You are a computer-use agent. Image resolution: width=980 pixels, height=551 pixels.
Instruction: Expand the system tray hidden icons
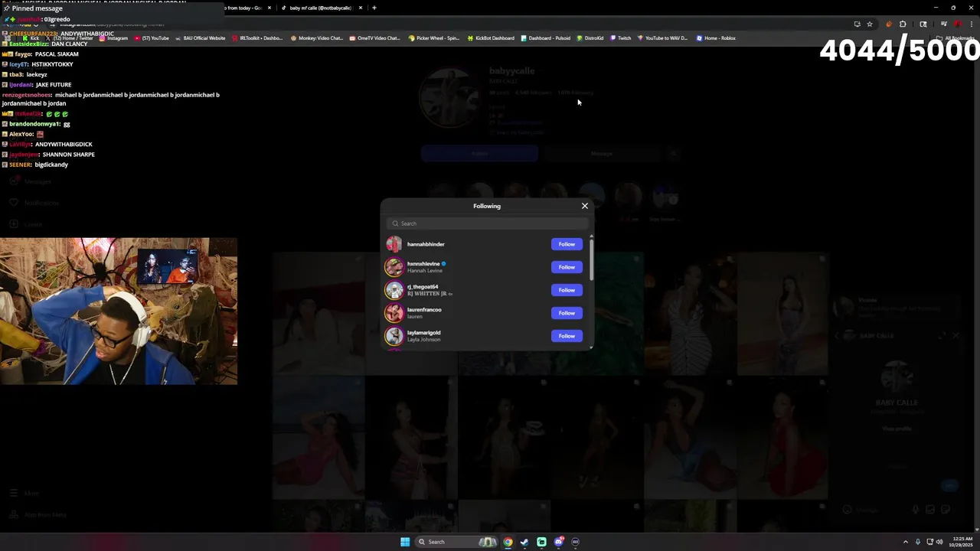(906, 542)
